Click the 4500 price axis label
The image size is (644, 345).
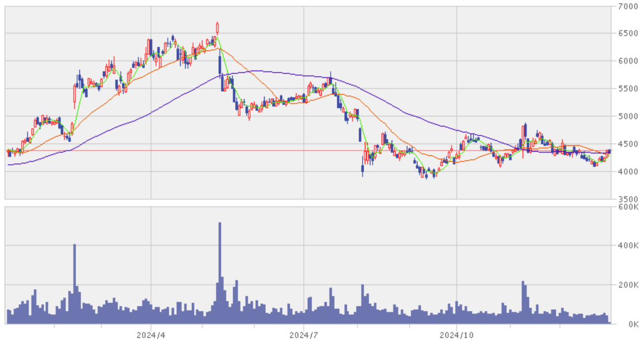click(x=627, y=144)
